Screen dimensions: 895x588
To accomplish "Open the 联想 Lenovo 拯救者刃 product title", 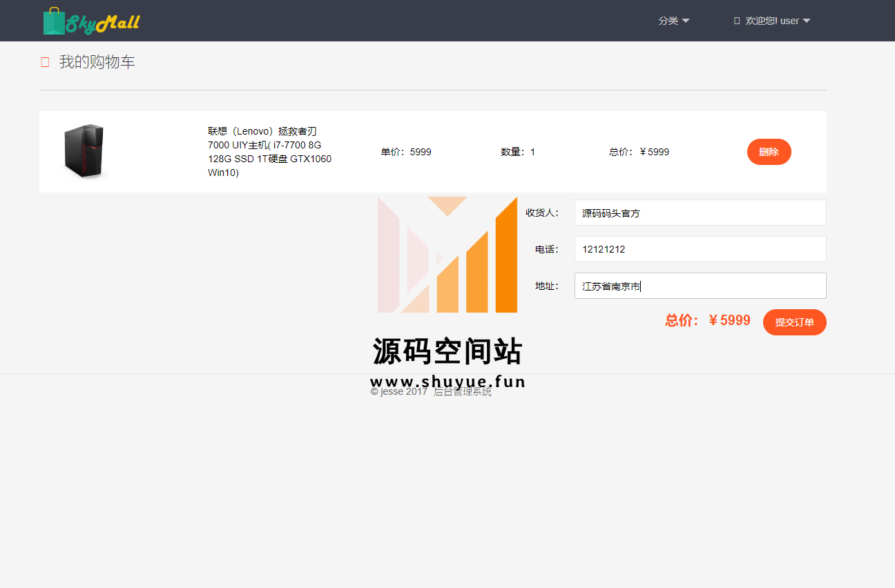I will click(269, 152).
